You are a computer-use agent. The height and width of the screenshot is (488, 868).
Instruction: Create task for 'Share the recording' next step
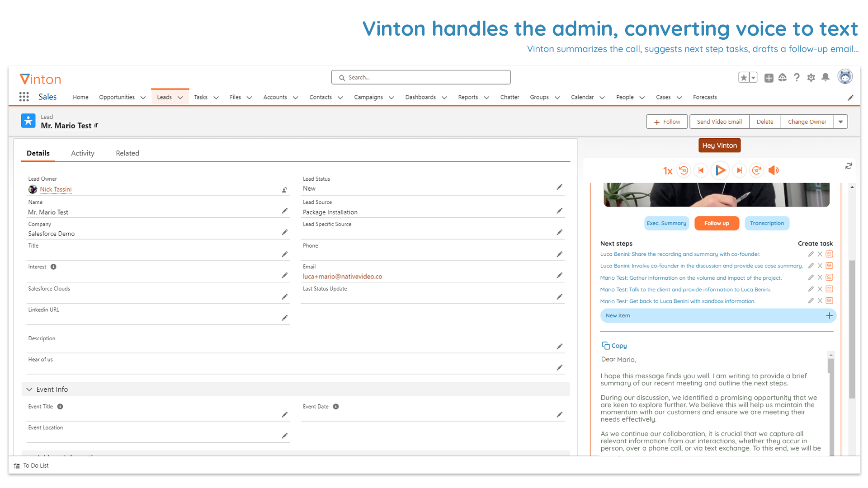click(829, 254)
